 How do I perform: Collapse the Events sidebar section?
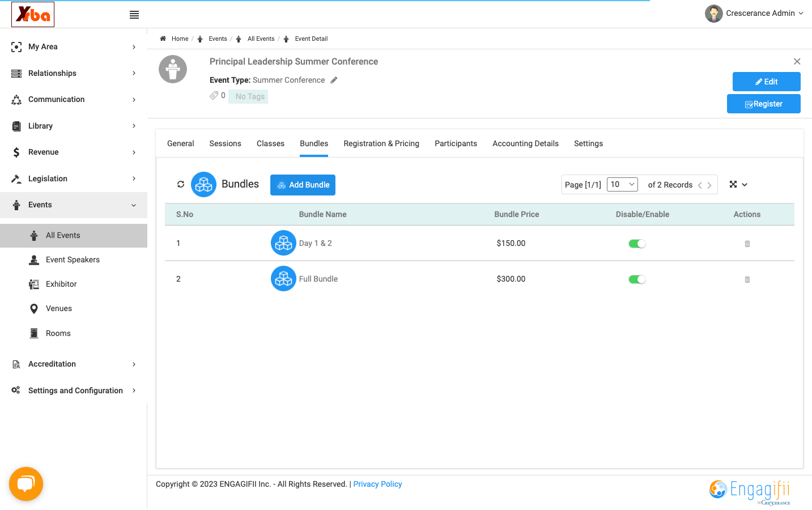(74, 205)
